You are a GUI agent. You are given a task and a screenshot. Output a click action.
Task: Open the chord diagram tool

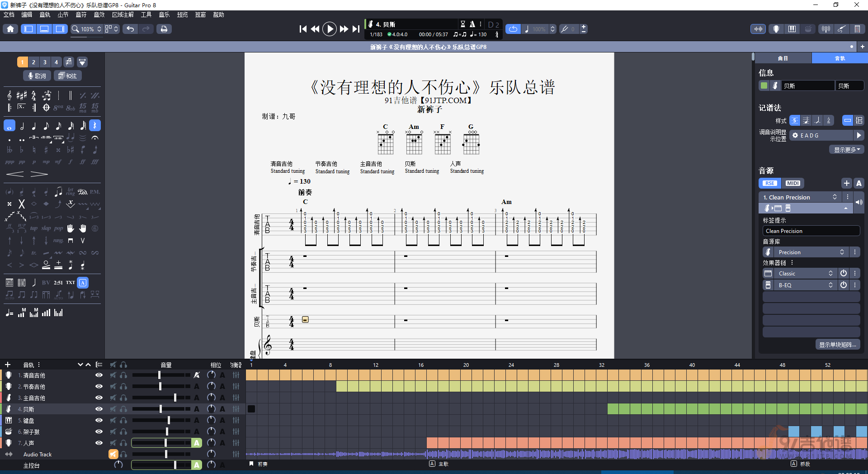coord(9,283)
